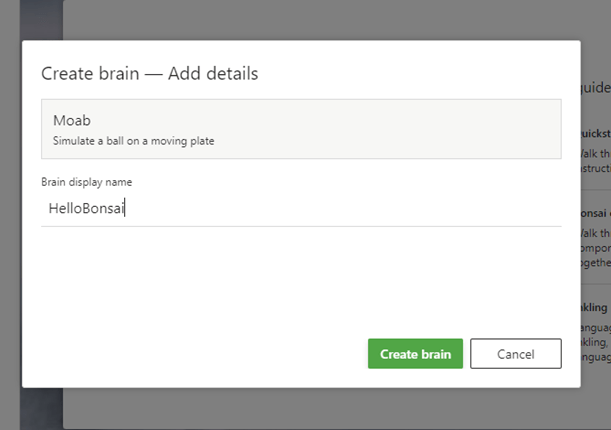
Task: Click the guides heading behind the dialog
Action: coord(596,88)
